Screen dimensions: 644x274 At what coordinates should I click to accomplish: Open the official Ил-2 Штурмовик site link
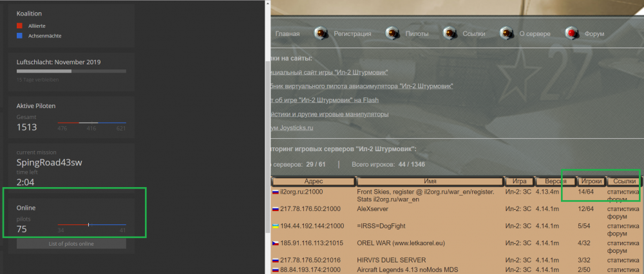[329, 72]
